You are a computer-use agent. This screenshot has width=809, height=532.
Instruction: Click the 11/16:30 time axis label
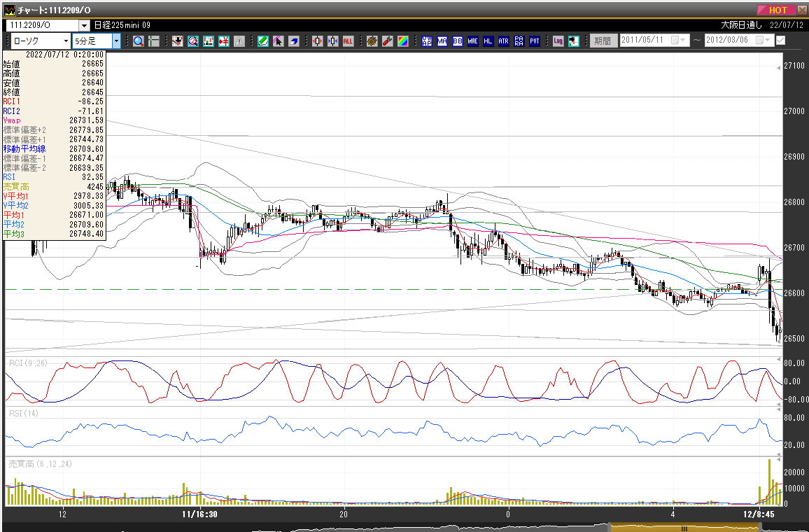pos(199,514)
